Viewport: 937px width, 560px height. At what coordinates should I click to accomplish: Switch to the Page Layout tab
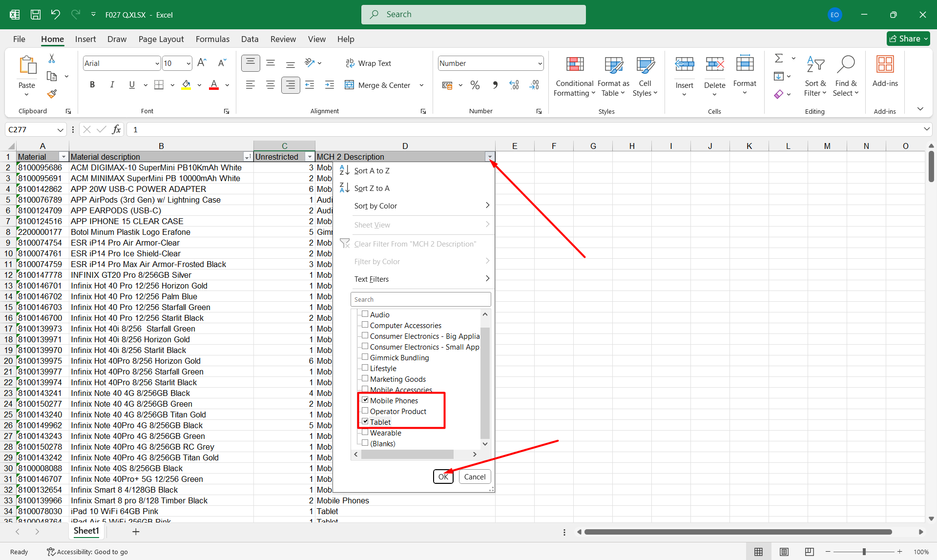(x=161, y=39)
